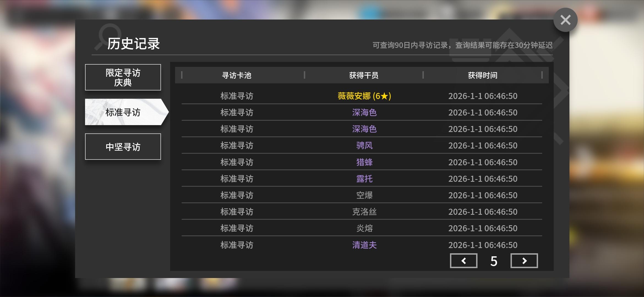Viewport: 644px width, 297px height.
Task: Select the 克洛丝 operator row
Action: point(364,212)
